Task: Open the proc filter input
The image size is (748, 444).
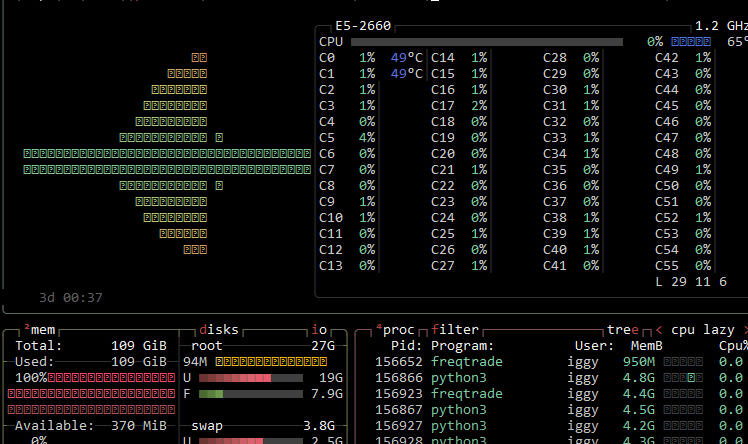Action: click(x=454, y=330)
